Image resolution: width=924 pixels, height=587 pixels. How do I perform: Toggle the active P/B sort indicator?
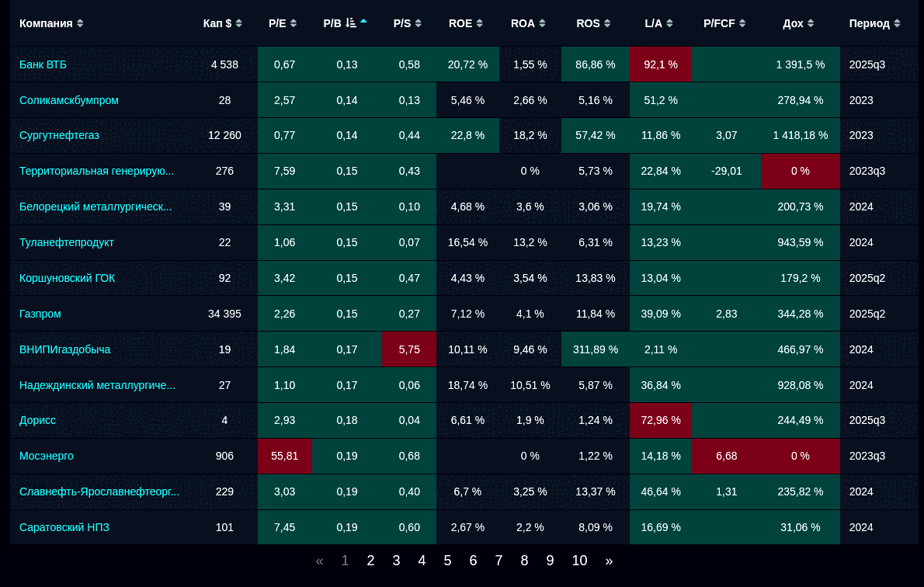(356, 23)
